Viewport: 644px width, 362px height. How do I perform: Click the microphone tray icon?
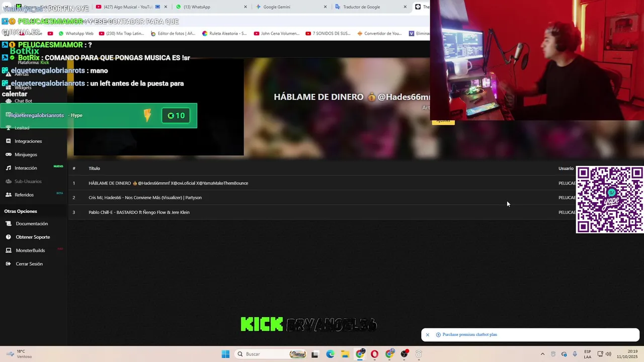click(x=575, y=354)
